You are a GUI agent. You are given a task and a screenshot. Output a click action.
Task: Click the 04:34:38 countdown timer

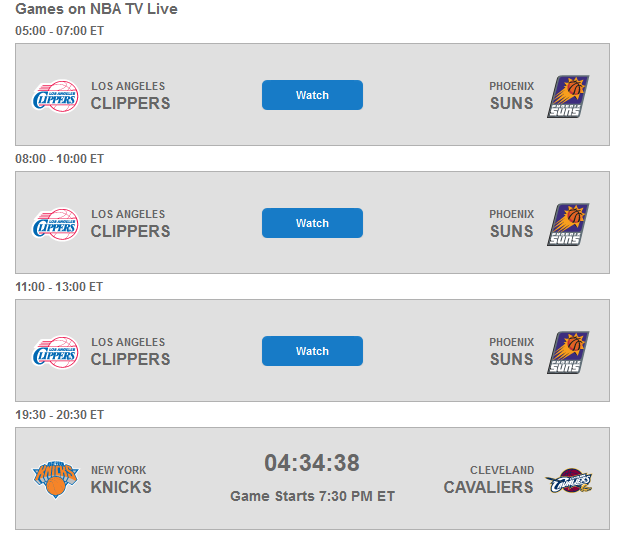pos(312,463)
